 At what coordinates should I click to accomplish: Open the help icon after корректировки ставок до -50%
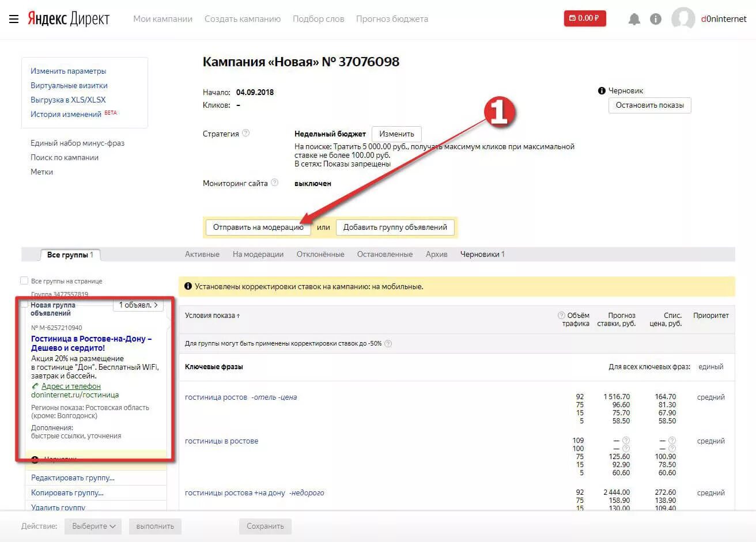coord(388,343)
